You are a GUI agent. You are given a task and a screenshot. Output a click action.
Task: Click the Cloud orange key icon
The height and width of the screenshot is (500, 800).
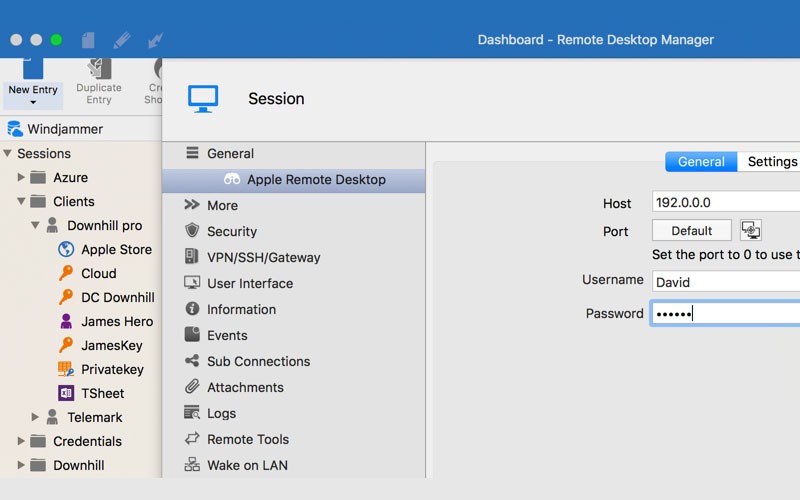coord(65,273)
